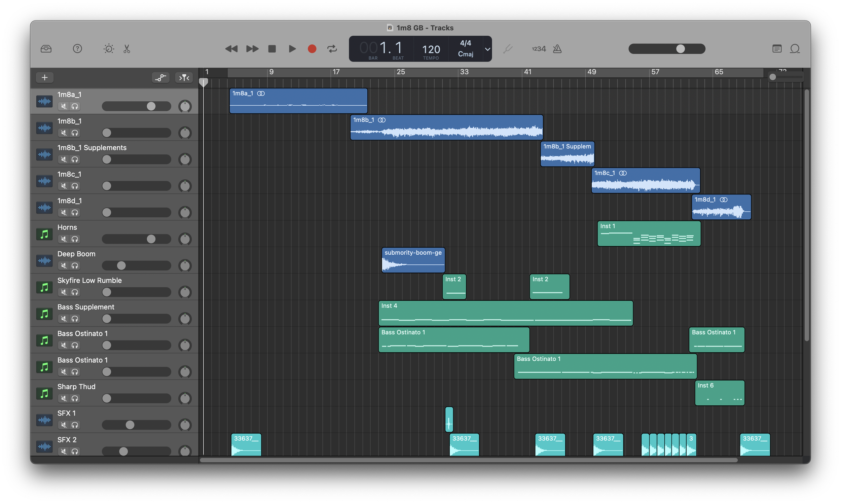Adjust the SFX 1 volume slider

click(137, 425)
